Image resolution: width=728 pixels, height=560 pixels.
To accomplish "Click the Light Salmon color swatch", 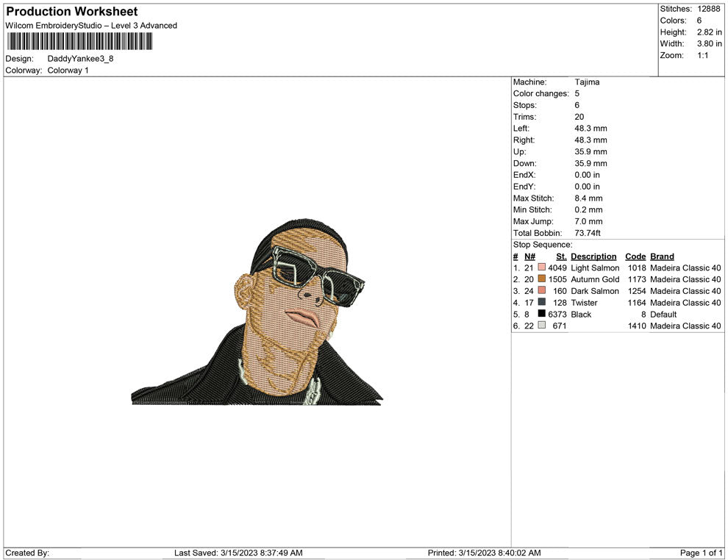I will 541,268.
